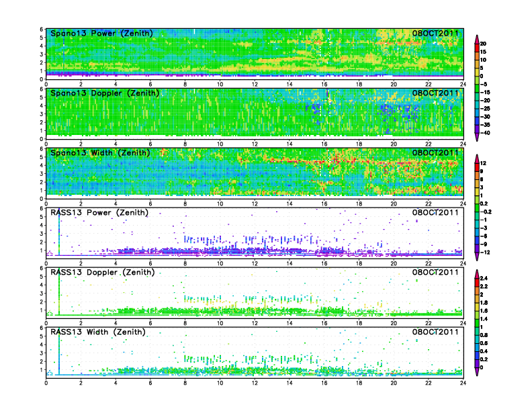Click the "Spano13 Power (Zenith)" panel title
Viewport: 532px width, 411px height.
click(101, 34)
